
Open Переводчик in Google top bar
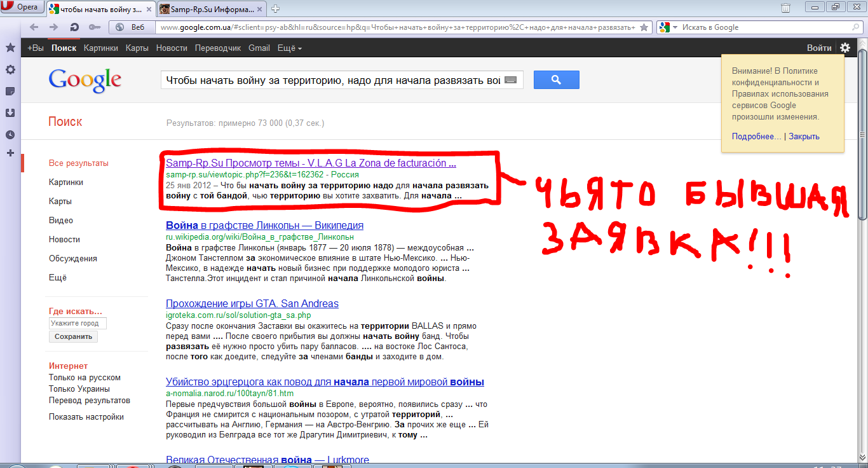pyautogui.click(x=218, y=48)
